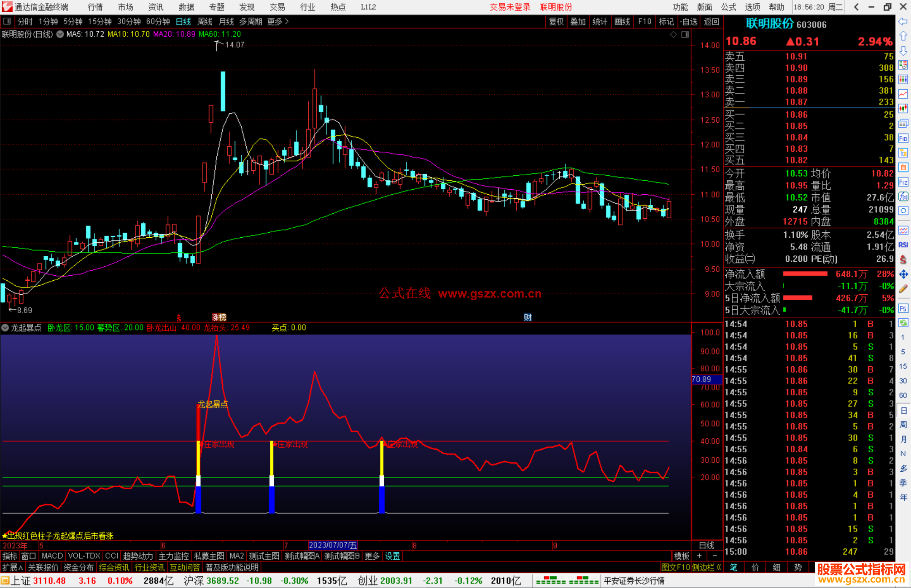Screen dimensions: 911x588
Task: Switch to 15-minute period in right sidebar
Action: pos(903,366)
